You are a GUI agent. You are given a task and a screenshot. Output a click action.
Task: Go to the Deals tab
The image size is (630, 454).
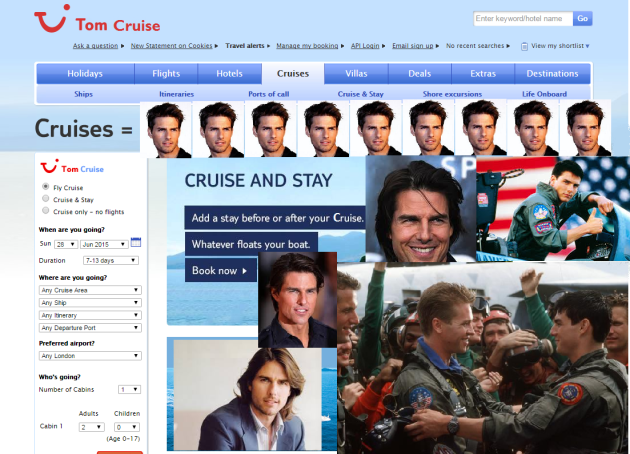[x=419, y=74]
